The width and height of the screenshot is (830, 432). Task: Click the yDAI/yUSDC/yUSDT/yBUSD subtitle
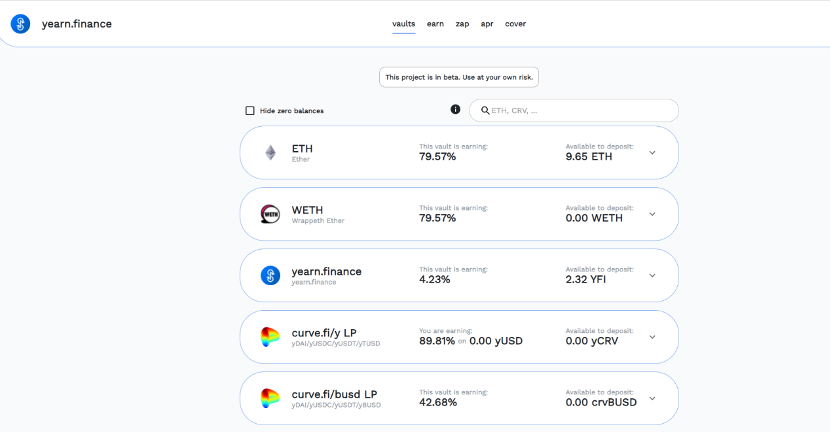336,405
